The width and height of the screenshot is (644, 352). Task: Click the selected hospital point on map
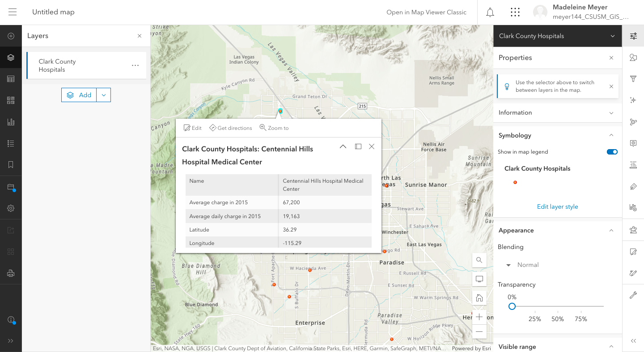(280, 111)
